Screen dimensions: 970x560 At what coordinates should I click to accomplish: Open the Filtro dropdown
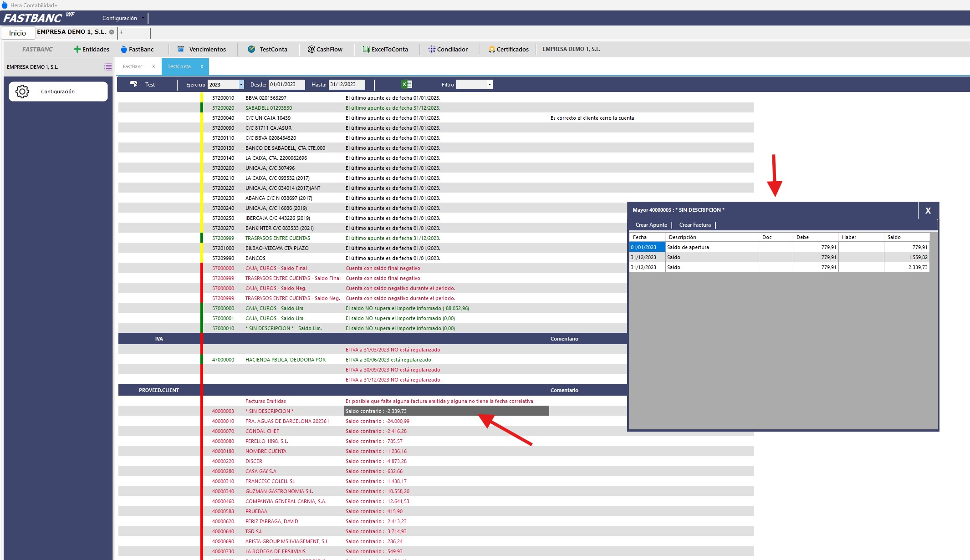[x=490, y=85]
